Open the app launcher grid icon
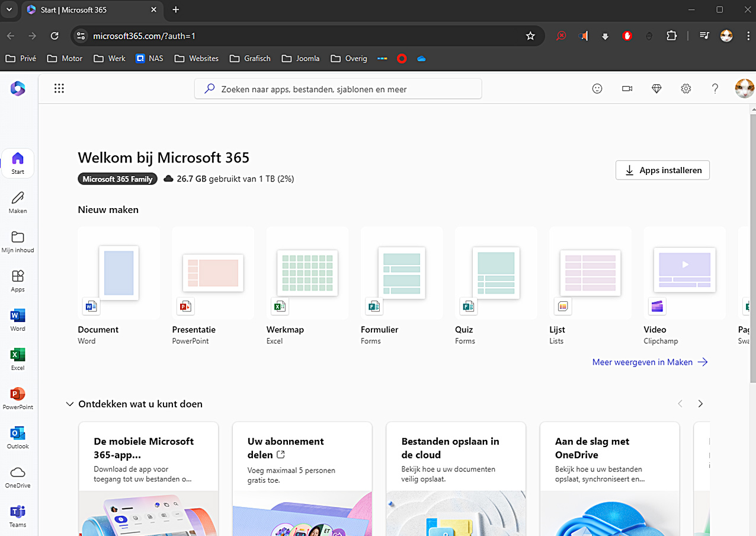The height and width of the screenshot is (536, 756). [59, 88]
